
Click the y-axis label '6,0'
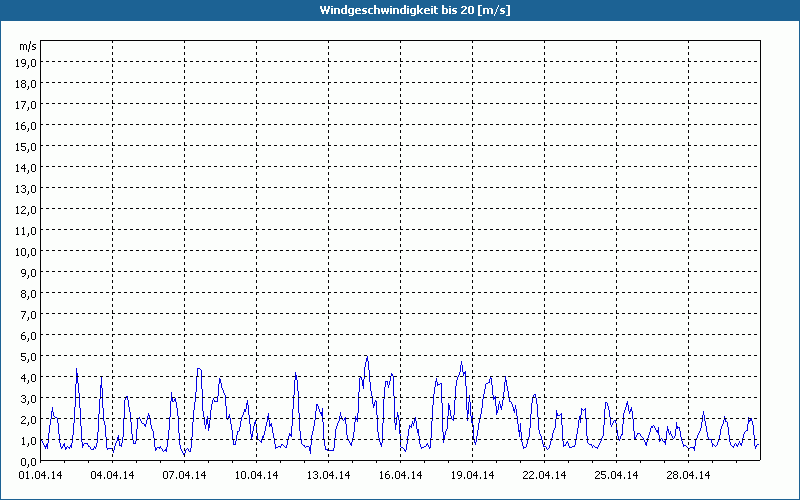[x=29, y=336]
